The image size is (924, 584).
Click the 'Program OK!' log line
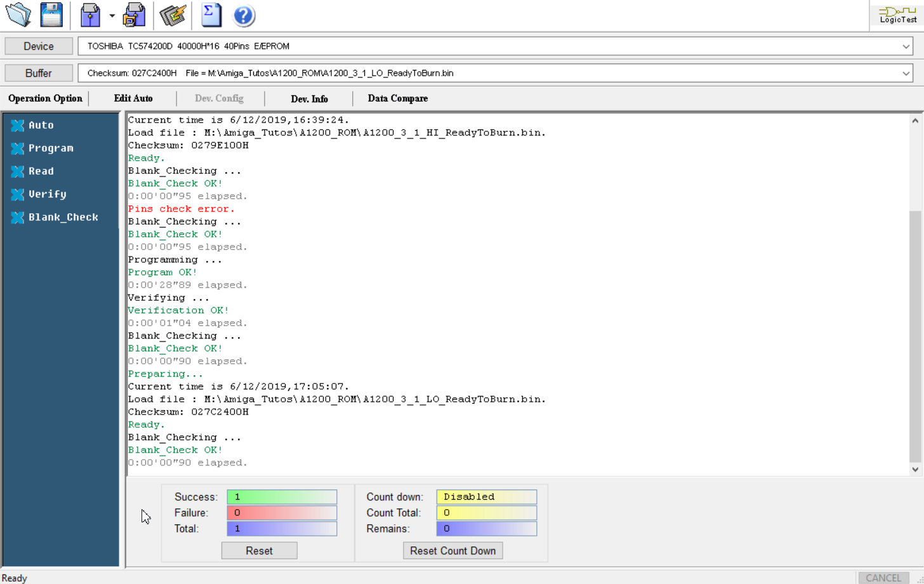pyautogui.click(x=162, y=272)
